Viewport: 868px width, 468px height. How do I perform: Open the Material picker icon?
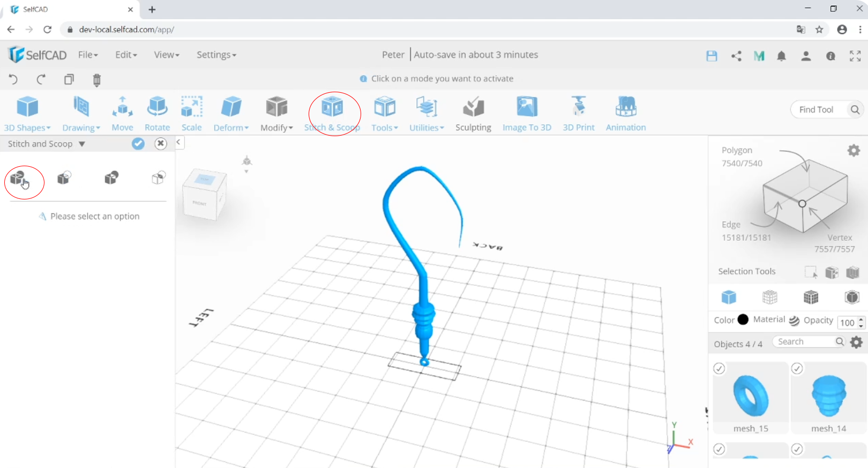[x=794, y=321]
